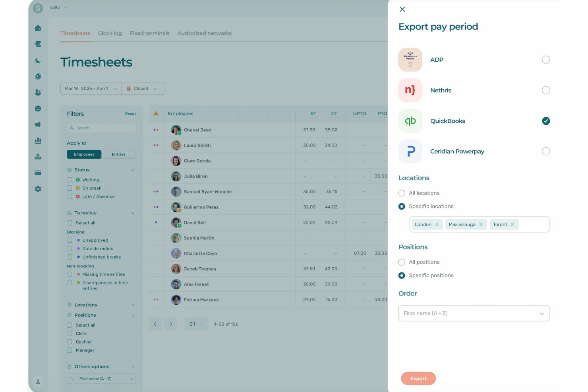Click the Ceridian Powerpay logo
Screen dimensions: 588x392
click(x=410, y=151)
